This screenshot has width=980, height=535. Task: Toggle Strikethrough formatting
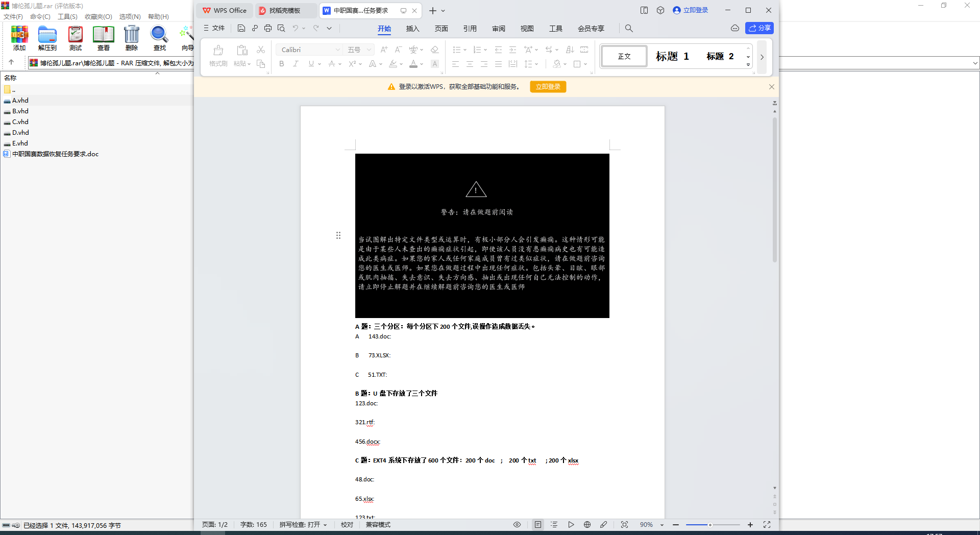[332, 64]
